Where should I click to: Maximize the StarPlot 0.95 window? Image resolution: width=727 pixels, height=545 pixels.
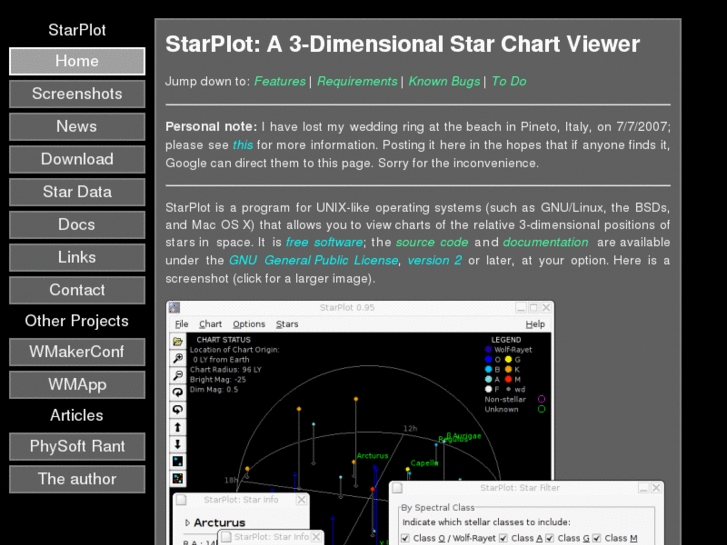pos(534,308)
